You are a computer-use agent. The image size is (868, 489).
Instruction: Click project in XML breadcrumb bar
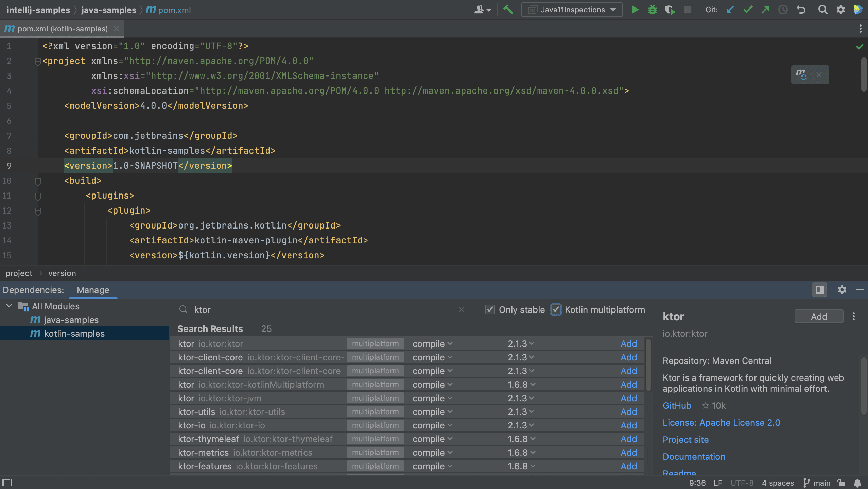(19, 273)
